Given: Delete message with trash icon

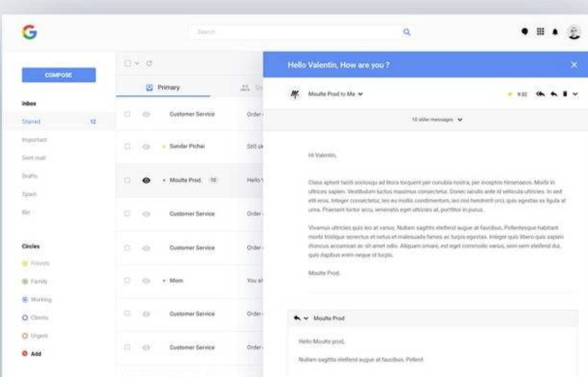Looking at the screenshot, I should [565, 94].
